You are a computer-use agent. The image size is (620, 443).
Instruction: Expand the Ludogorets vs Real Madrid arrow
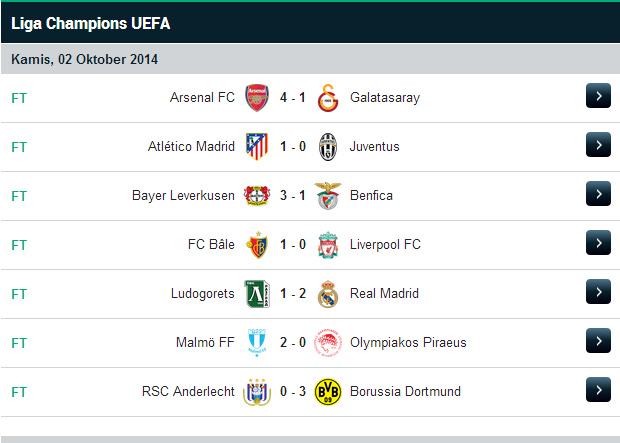tap(598, 292)
